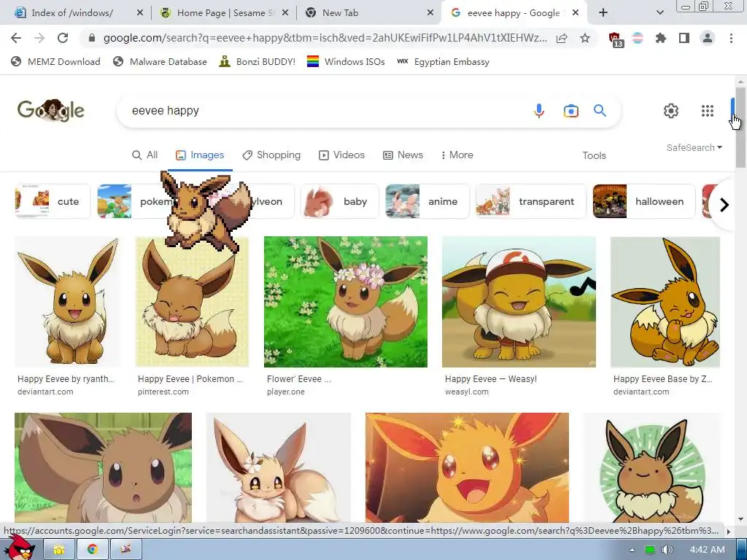Viewport: 747px width, 560px height.
Task: Click the green network tray icon
Action: [650, 550]
